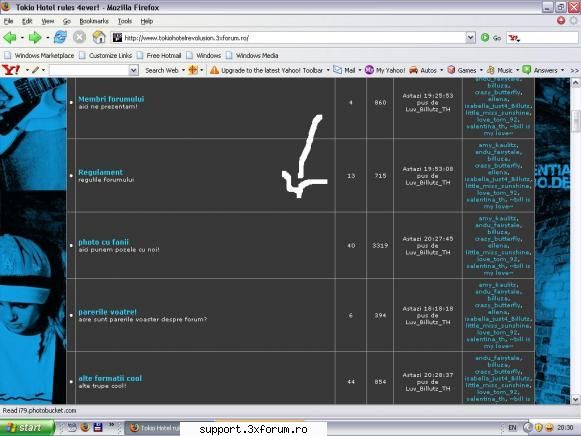Click the Music notes icon
581x436 pixels.
click(x=491, y=70)
